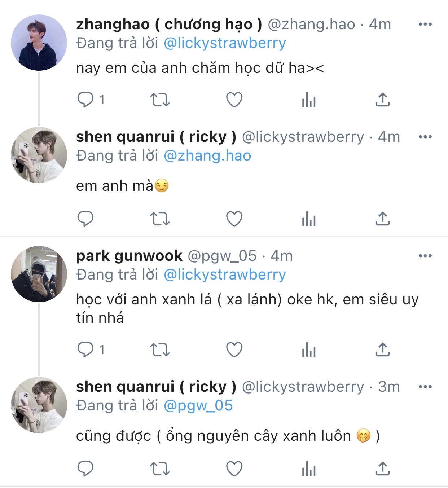Click the @pgw_05 mention link
This screenshot has width=448, height=488.
coord(198,406)
